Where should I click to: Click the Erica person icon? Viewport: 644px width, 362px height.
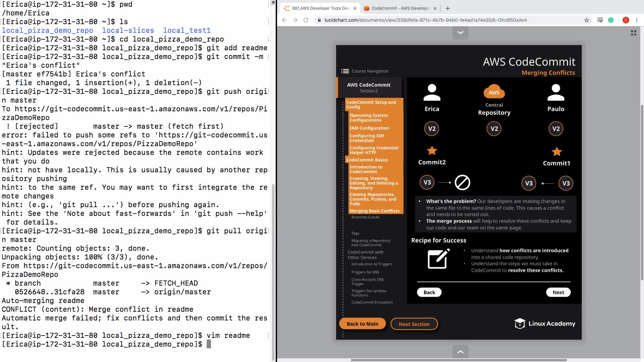coord(432,93)
